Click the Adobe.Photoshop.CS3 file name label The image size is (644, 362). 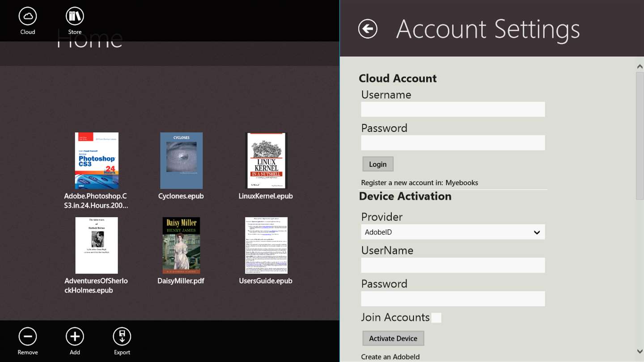(x=96, y=201)
